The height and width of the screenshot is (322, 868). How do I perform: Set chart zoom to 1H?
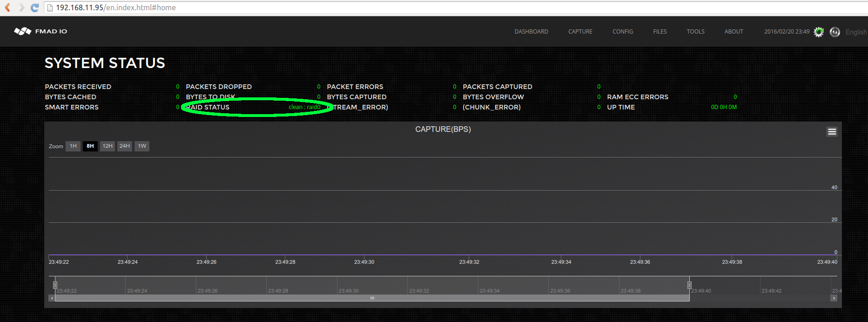(73, 146)
